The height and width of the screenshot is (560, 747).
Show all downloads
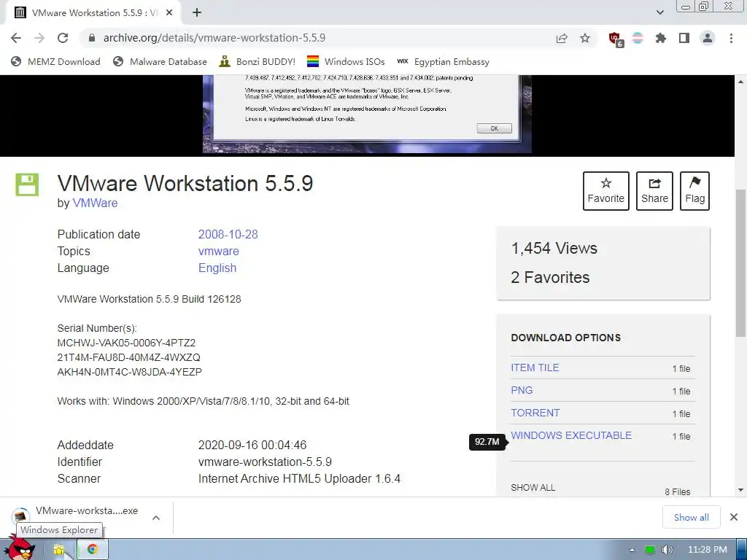click(691, 517)
